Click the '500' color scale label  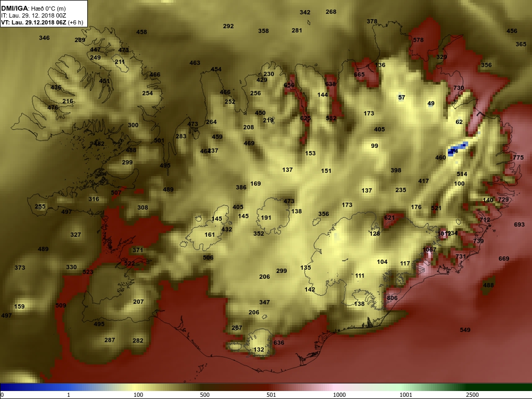coord(205,395)
